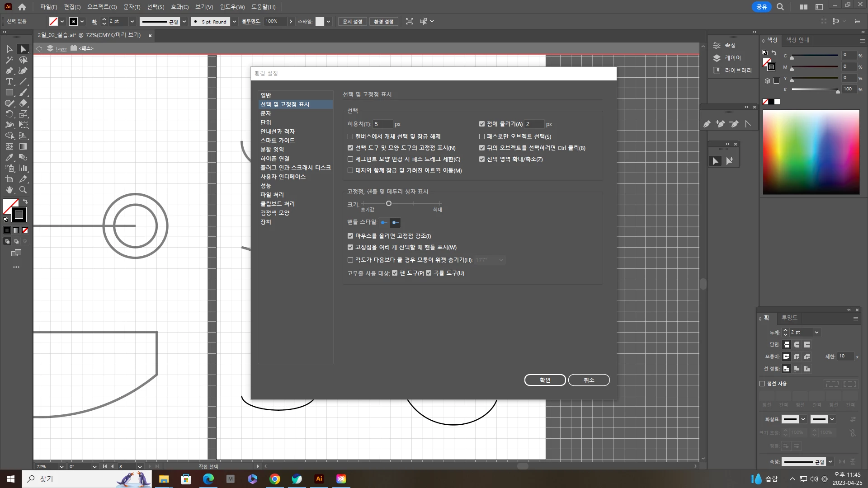Toggle Snap to Point checkbox
The image size is (868, 488).
[x=482, y=124]
